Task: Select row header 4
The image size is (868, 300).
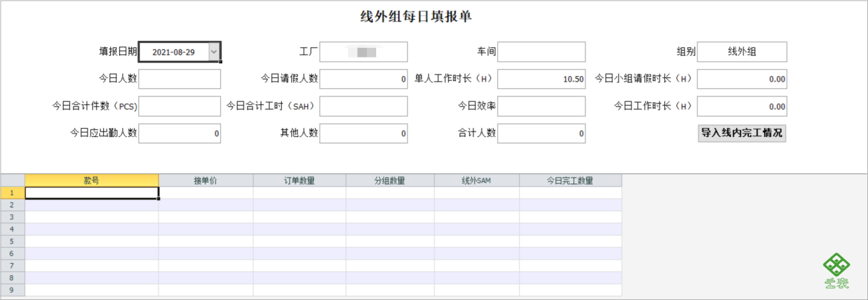Action: tap(12, 229)
